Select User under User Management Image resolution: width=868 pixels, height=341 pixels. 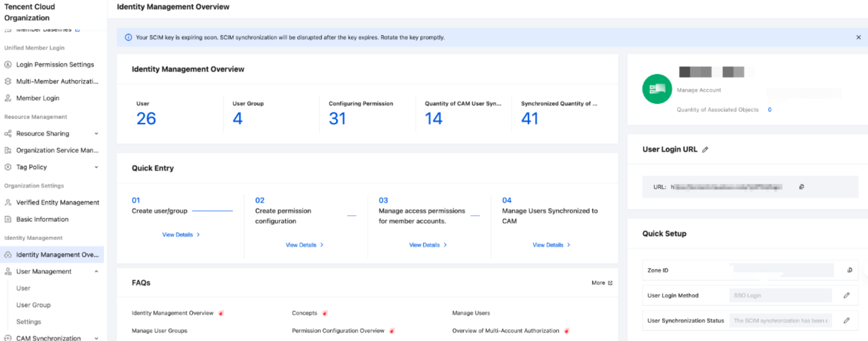[23, 288]
